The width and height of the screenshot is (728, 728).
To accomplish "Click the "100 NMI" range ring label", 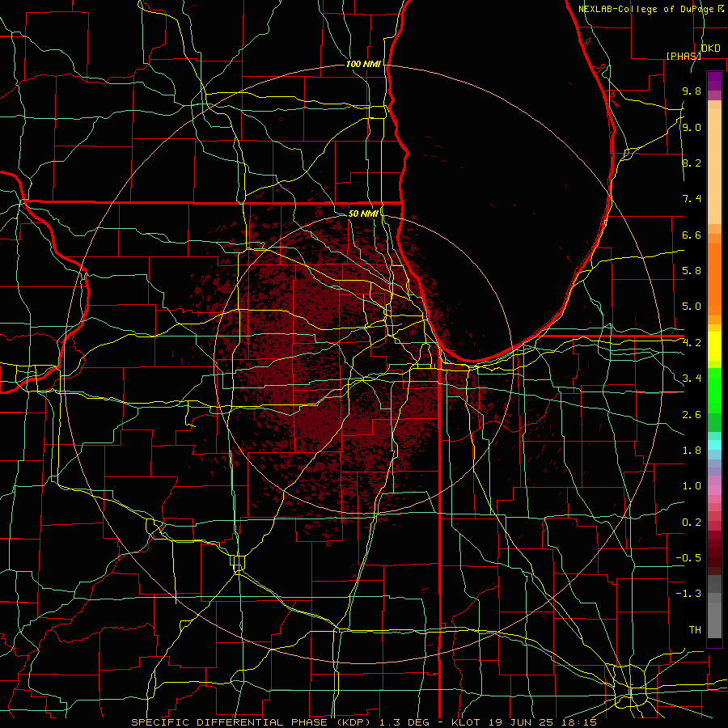I will point(363,64).
